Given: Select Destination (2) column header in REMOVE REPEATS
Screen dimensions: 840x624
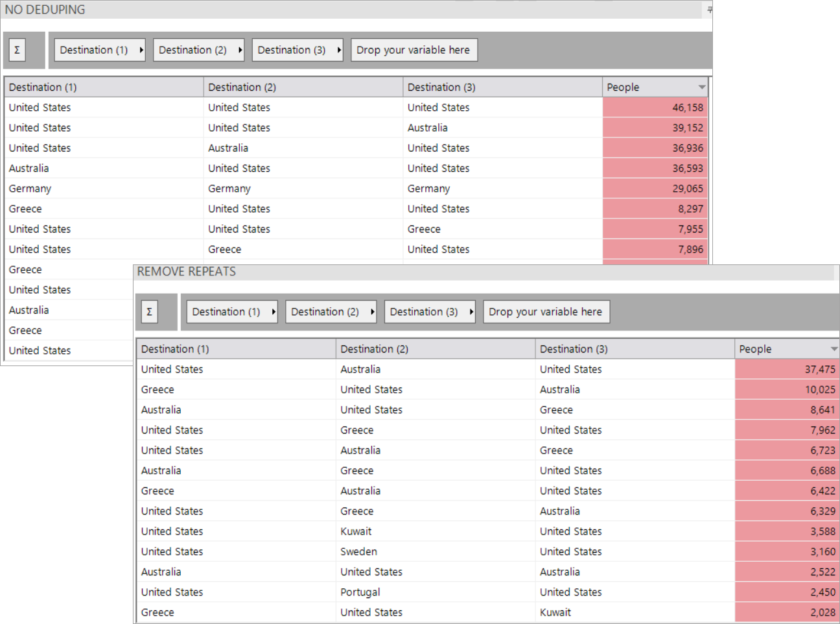Looking at the screenshot, I should coord(436,349).
